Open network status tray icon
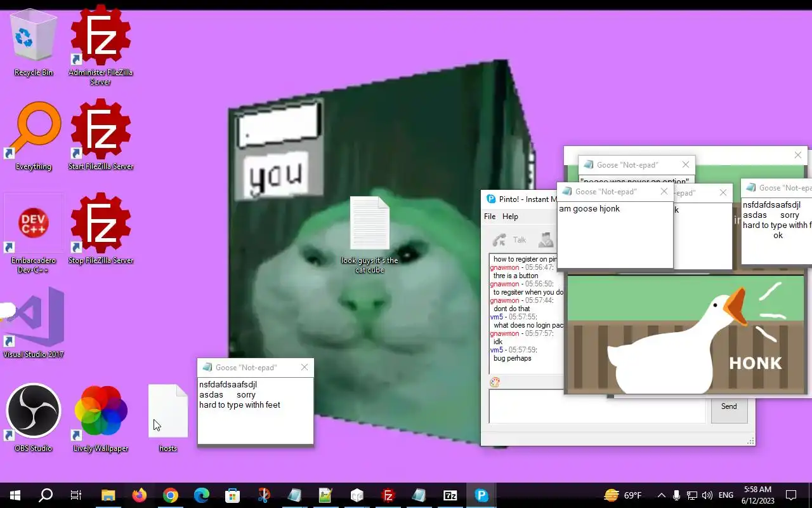Image resolution: width=812 pixels, height=508 pixels. click(692, 495)
